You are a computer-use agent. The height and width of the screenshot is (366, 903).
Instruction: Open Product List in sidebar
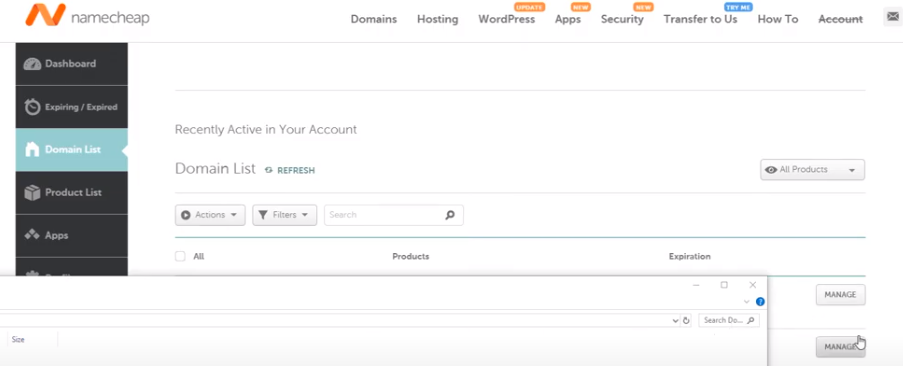pyautogui.click(x=71, y=193)
